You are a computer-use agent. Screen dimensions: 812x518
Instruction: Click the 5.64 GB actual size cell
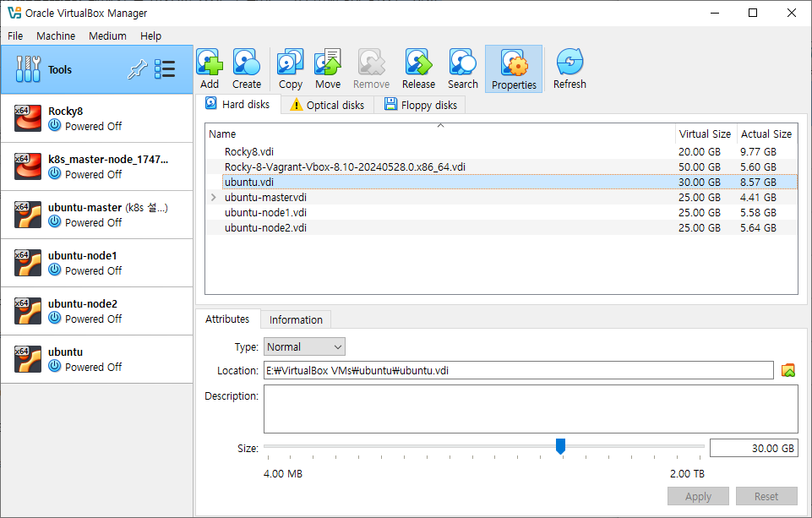758,228
